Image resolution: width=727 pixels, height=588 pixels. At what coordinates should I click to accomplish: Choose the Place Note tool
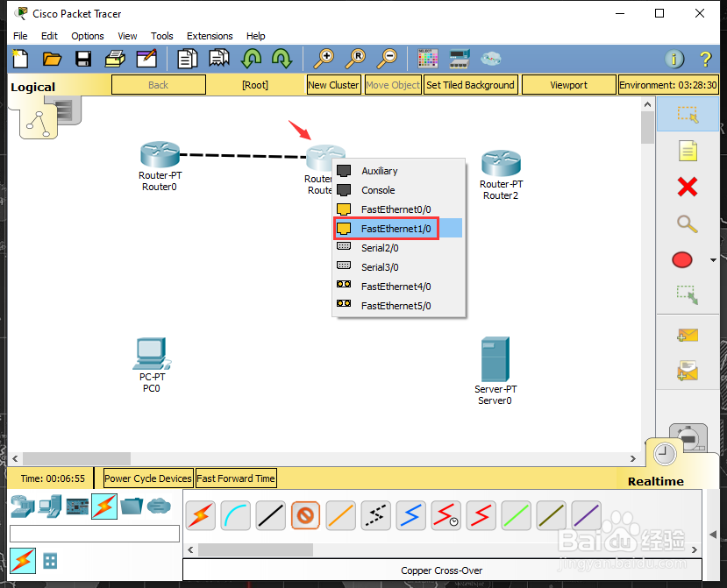click(x=688, y=151)
